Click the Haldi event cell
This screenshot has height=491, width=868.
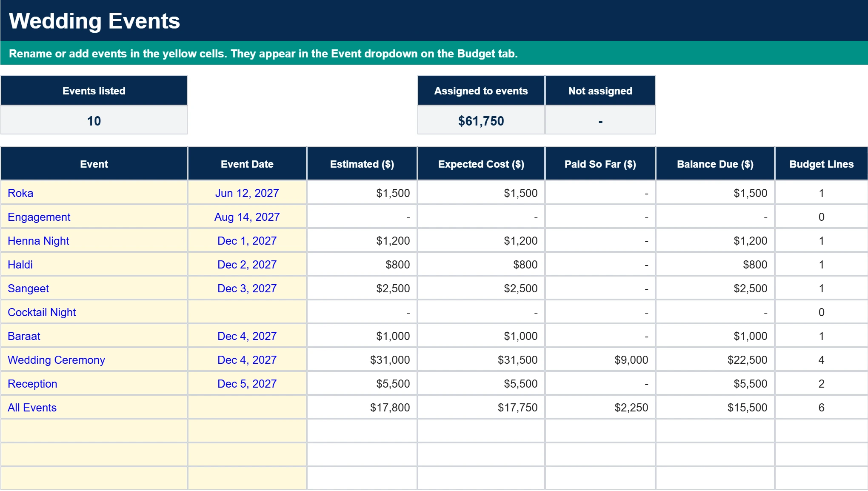click(x=94, y=265)
